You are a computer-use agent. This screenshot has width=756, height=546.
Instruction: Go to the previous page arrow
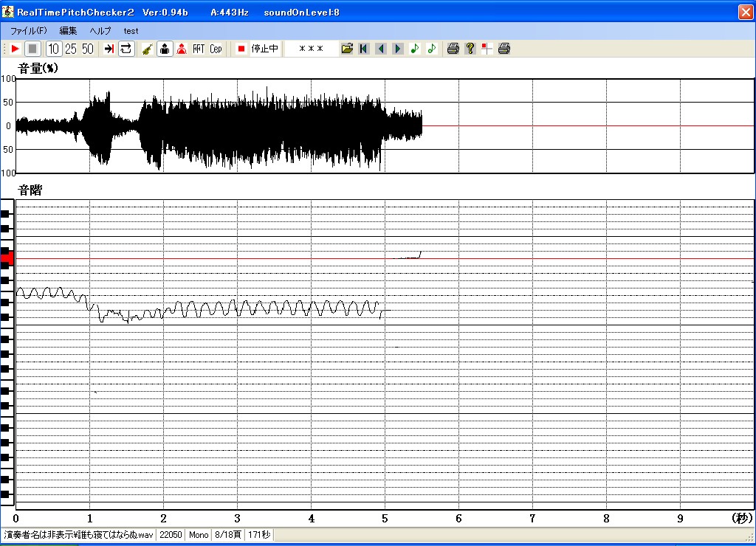tap(381, 49)
